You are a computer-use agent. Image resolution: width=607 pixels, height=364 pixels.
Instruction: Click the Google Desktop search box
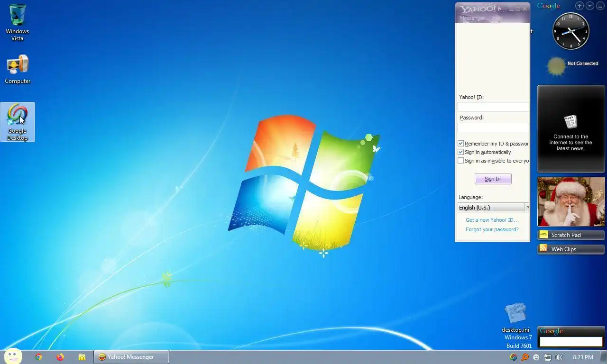[571, 342]
